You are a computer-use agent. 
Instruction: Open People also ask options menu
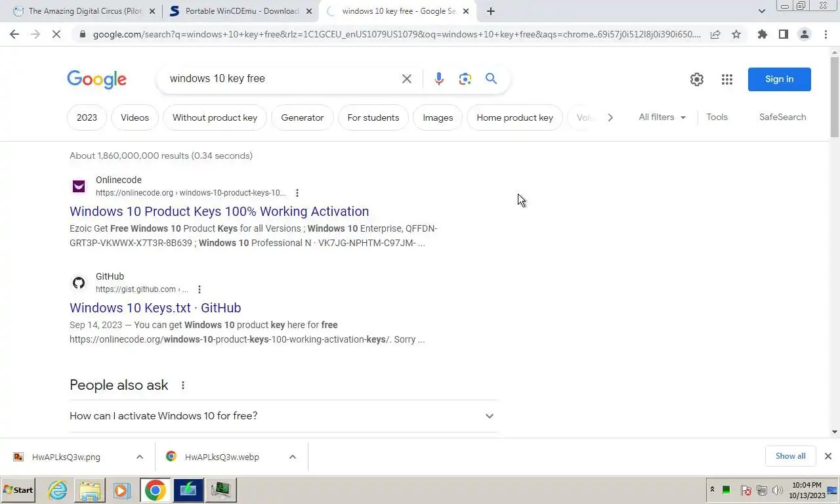point(183,385)
